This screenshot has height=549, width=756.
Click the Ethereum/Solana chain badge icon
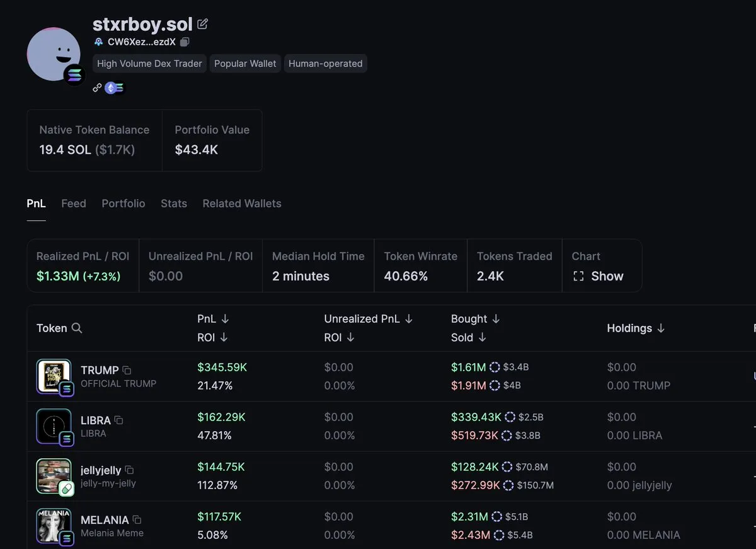click(115, 88)
